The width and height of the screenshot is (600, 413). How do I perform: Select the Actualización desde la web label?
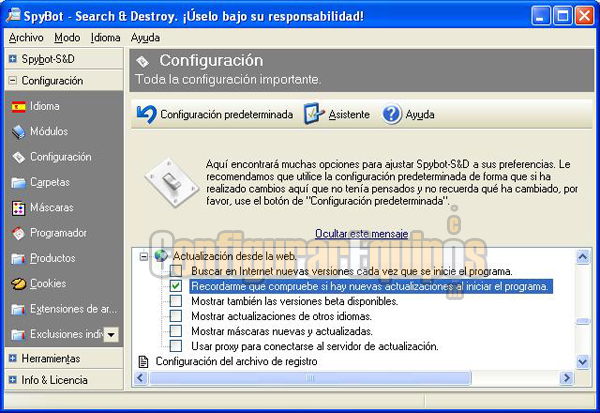click(235, 256)
